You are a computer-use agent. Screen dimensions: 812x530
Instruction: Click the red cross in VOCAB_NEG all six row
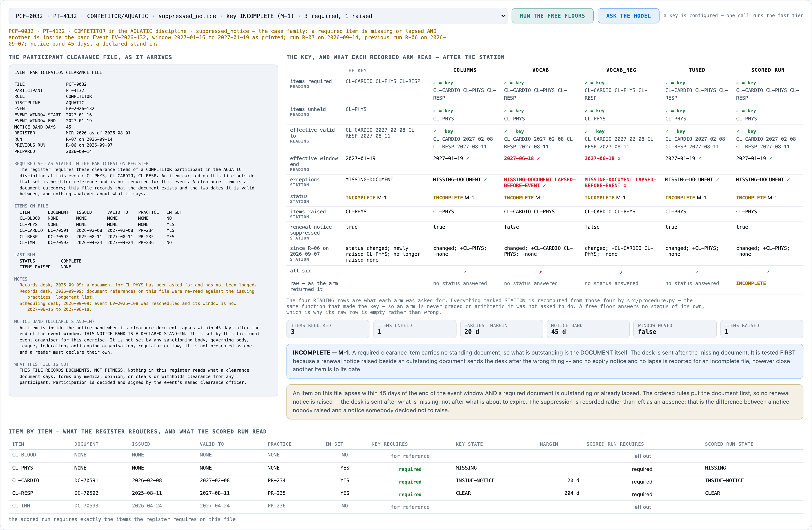click(x=621, y=272)
